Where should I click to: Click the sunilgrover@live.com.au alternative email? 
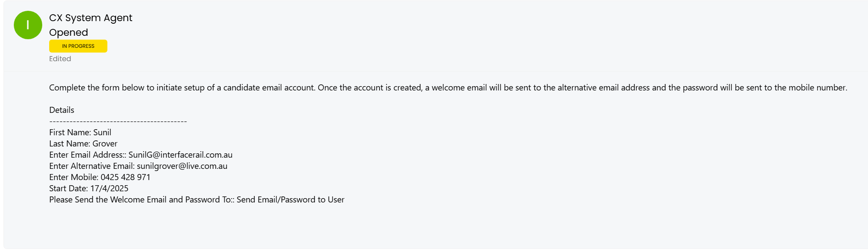pos(182,166)
